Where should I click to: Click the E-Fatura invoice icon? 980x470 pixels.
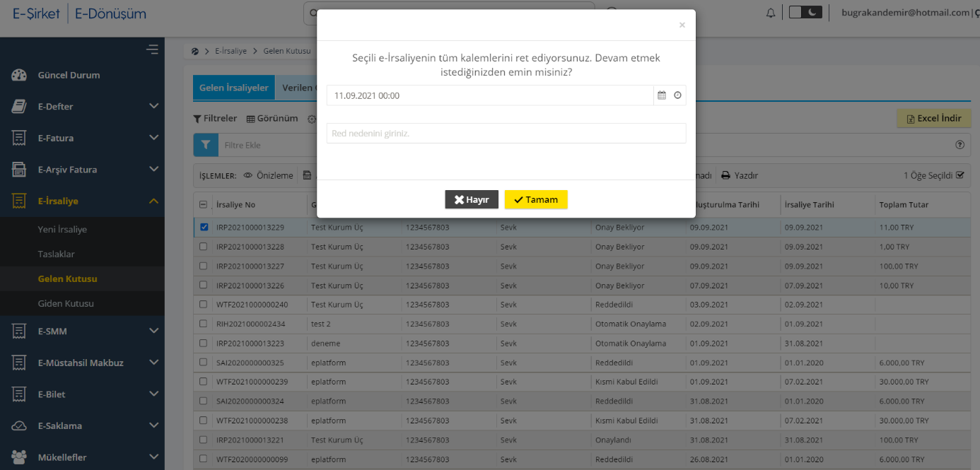[x=19, y=138]
